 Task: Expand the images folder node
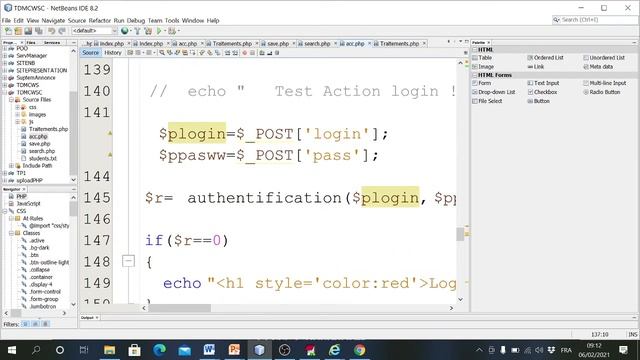[x=18, y=115]
